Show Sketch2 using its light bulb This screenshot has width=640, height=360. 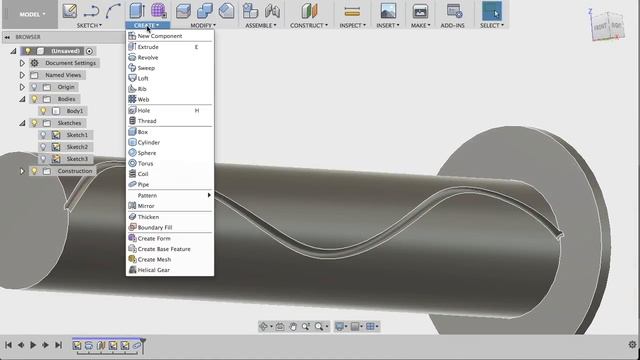coord(43,147)
